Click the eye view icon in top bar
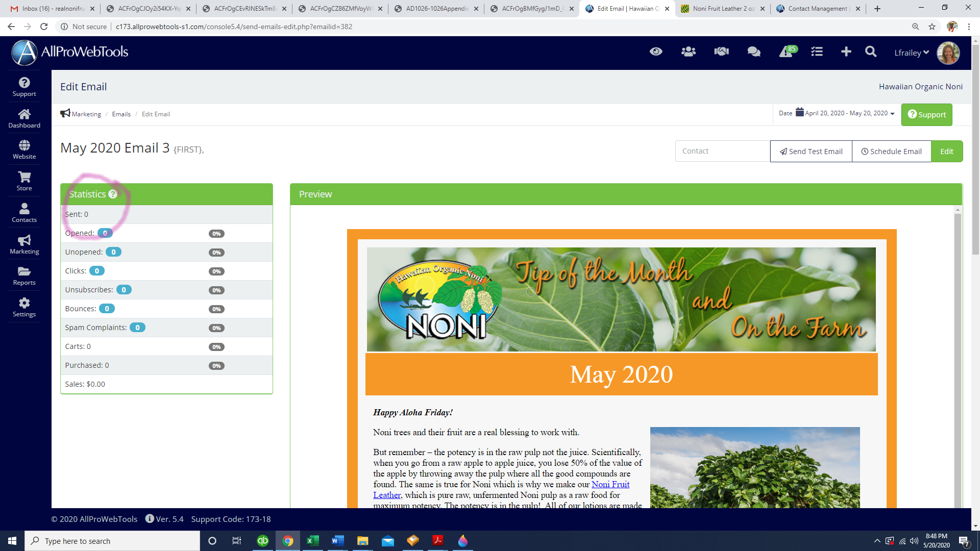 coord(656,52)
